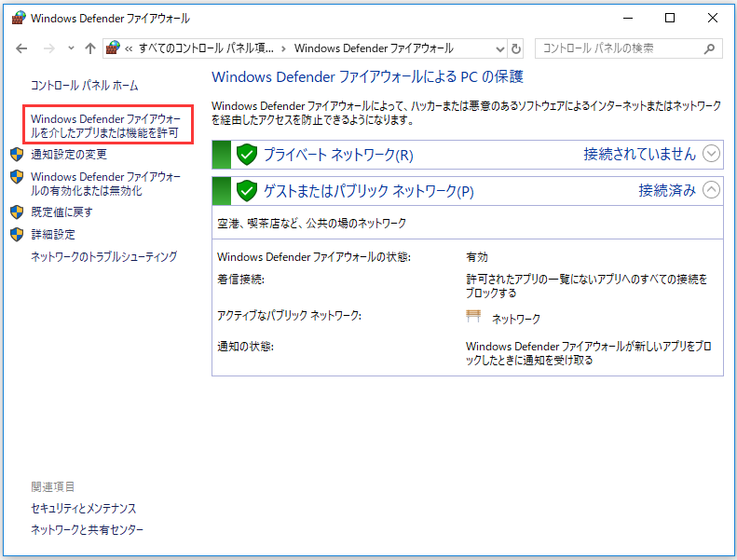Click 有効 firewall state value

tap(477, 257)
